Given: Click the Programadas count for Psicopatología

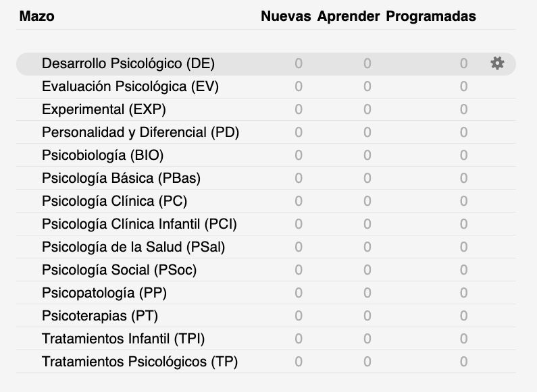Looking at the screenshot, I should coord(463,293).
